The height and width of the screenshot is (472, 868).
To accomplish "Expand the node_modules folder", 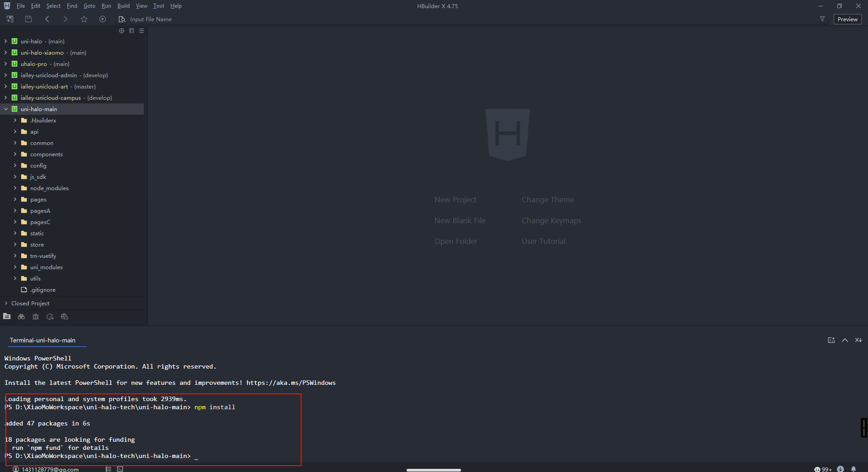I will tap(15, 188).
